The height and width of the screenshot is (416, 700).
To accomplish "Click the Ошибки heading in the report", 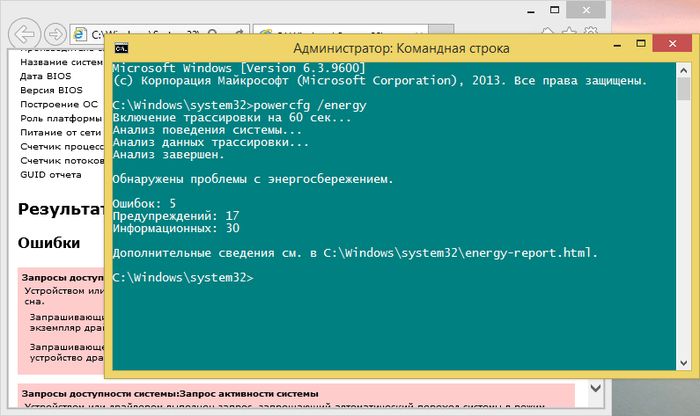I will (48, 242).
